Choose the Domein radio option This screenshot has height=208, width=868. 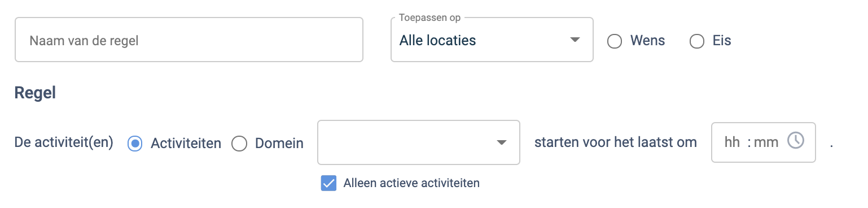point(239,144)
